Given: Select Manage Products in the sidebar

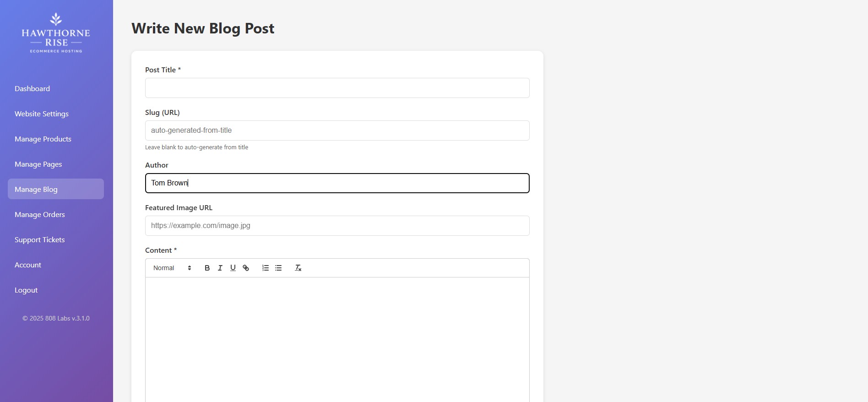Looking at the screenshot, I should (43, 139).
